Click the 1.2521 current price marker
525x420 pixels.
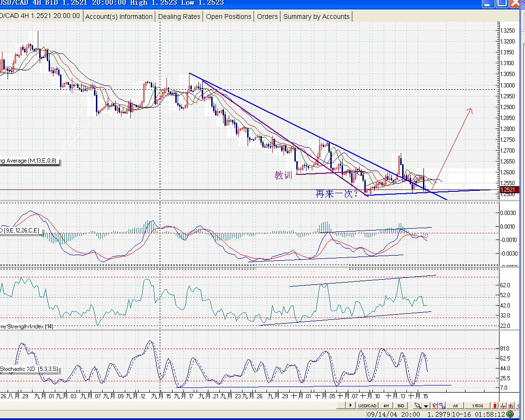coord(509,190)
